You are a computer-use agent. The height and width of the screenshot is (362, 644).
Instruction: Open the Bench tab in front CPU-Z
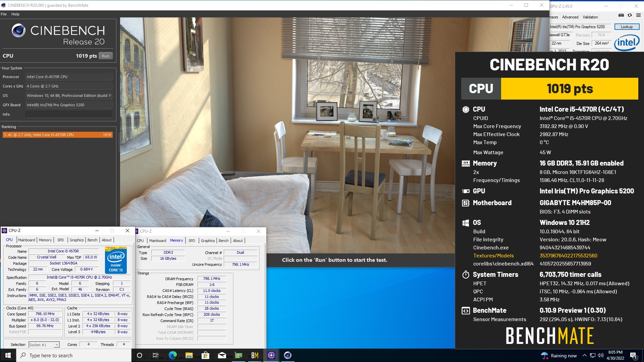[93, 240]
